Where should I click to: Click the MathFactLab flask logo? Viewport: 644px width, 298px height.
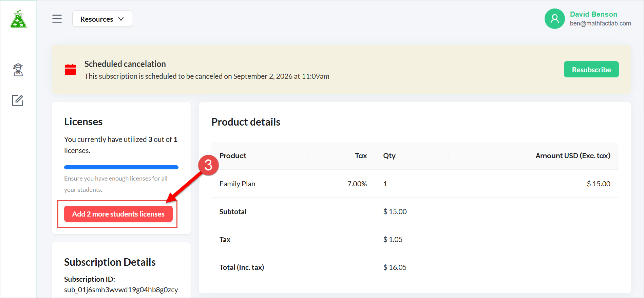[x=18, y=19]
